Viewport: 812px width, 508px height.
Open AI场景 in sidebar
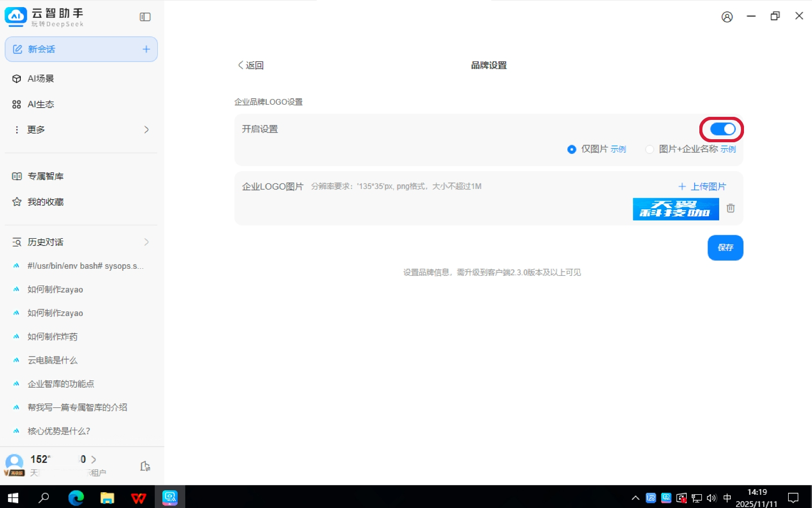[x=41, y=79]
